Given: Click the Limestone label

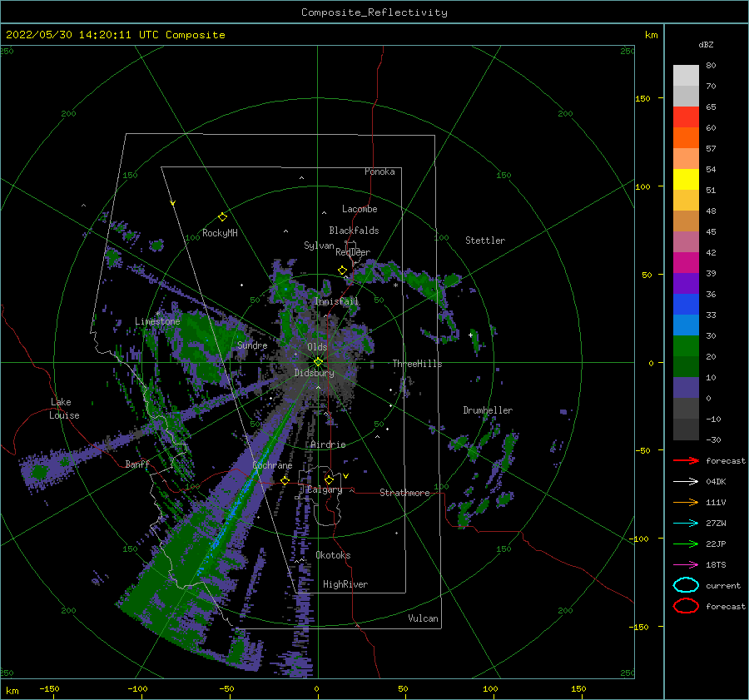Looking at the screenshot, I should pyautogui.click(x=157, y=321).
